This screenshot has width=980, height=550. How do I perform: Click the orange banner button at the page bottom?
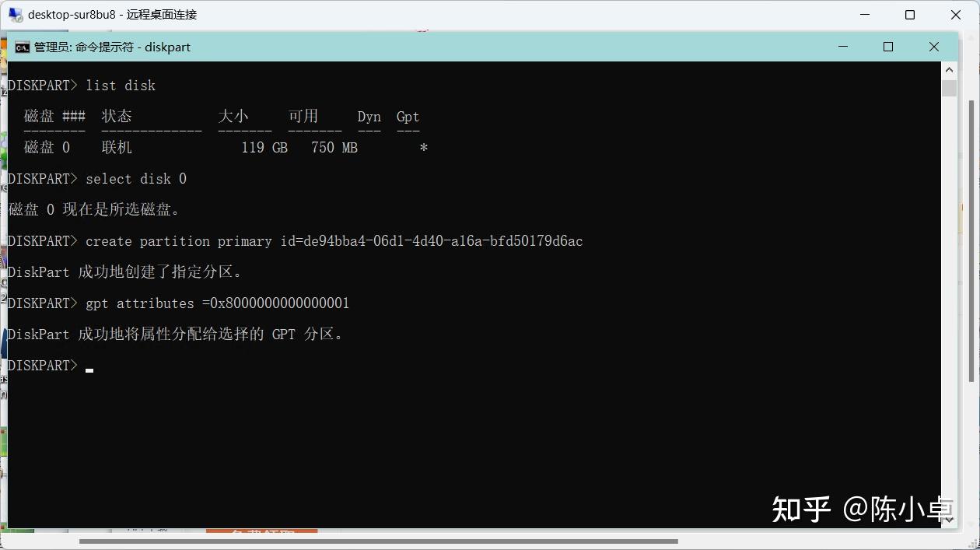pyautogui.click(x=261, y=533)
